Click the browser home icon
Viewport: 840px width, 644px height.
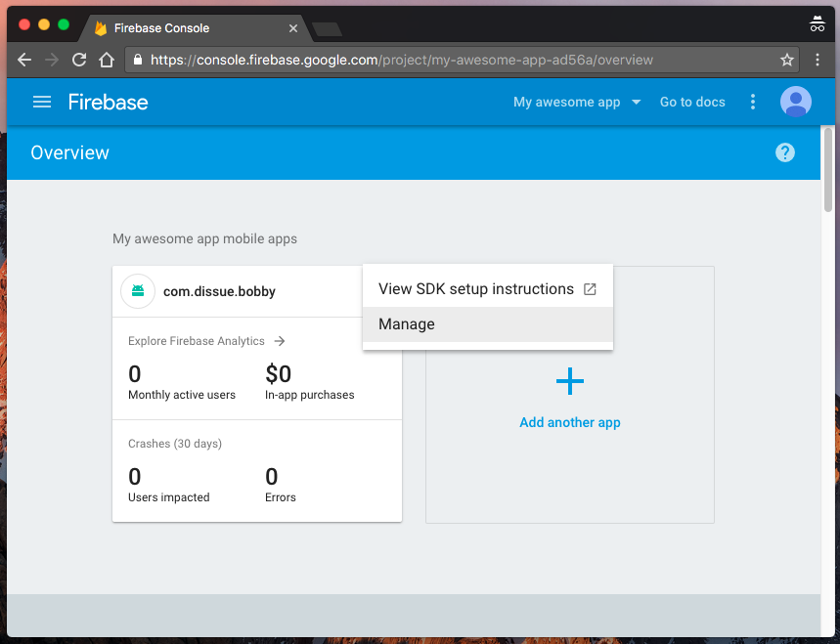coord(107,60)
